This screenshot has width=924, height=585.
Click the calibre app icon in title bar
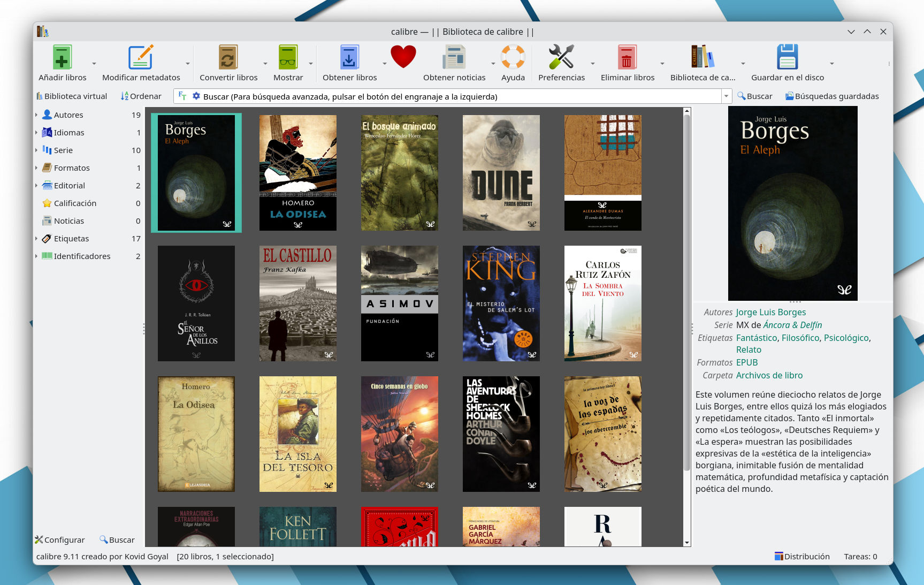point(43,32)
